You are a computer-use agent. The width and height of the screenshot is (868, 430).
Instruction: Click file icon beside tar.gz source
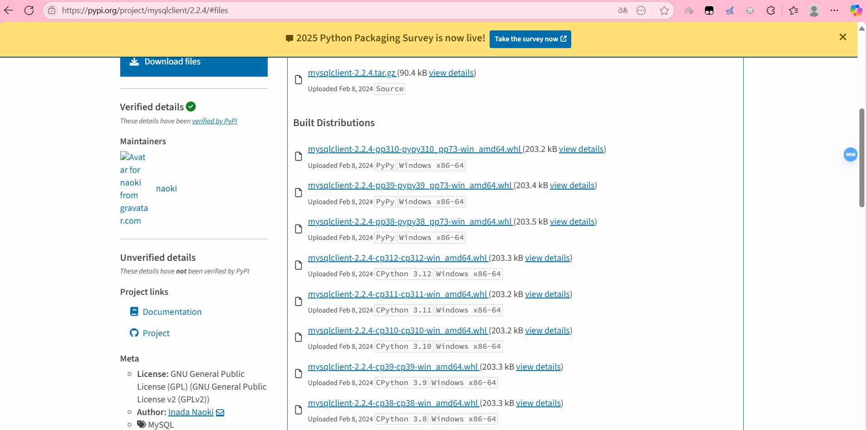click(298, 80)
